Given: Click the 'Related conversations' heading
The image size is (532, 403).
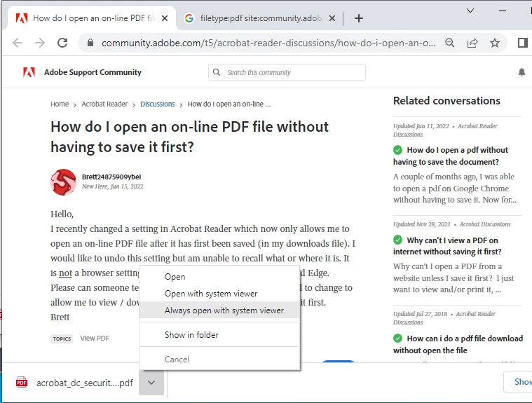Looking at the screenshot, I should [446, 101].
